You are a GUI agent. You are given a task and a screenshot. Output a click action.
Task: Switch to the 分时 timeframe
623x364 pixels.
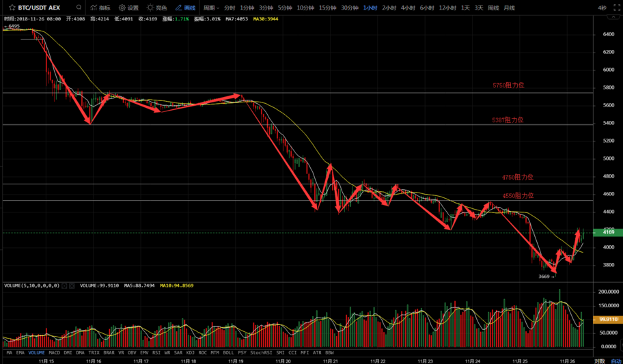coord(230,8)
